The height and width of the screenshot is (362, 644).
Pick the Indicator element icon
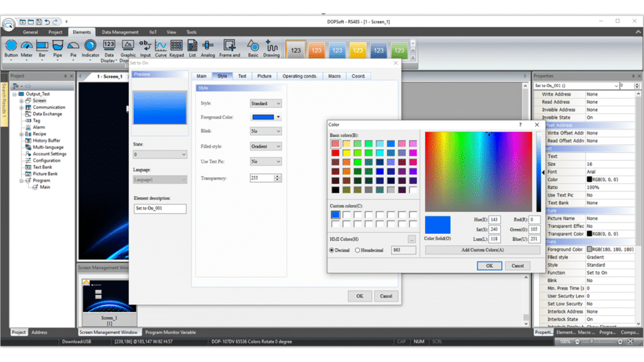(90, 45)
